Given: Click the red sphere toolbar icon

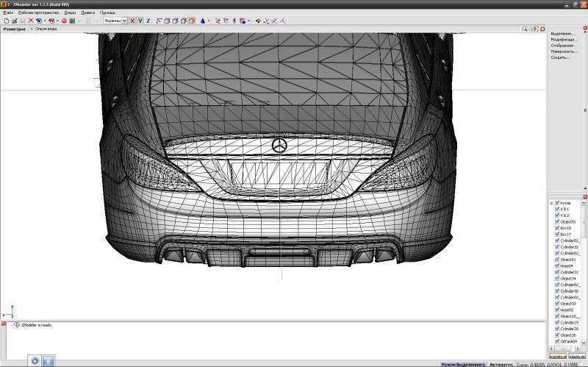Looking at the screenshot, I should pos(64,21).
